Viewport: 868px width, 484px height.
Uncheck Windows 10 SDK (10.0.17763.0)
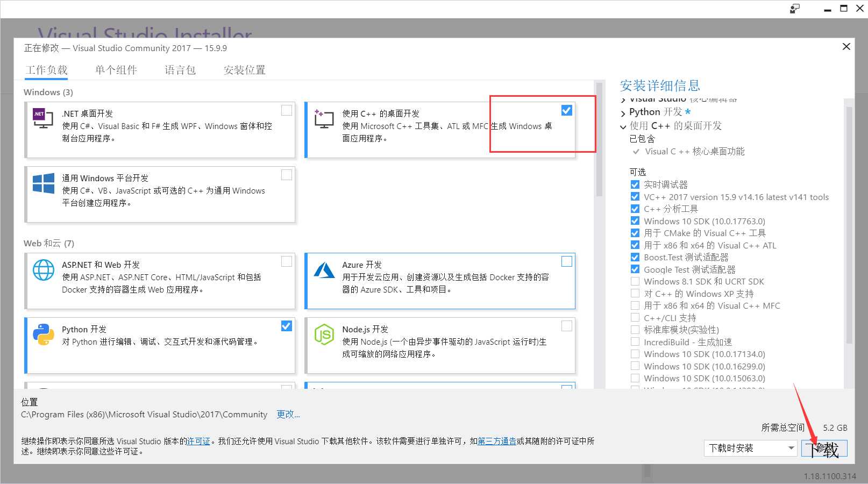(x=635, y=221)
